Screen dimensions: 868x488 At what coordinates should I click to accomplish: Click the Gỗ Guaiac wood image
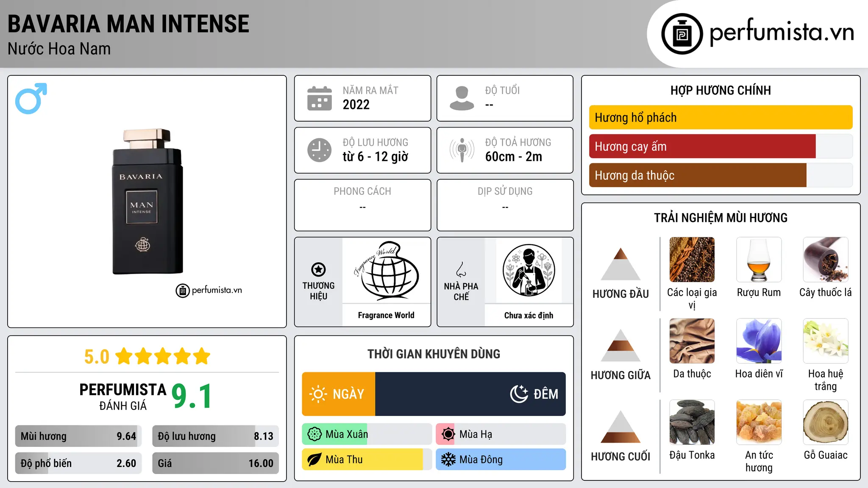[826, 422]
